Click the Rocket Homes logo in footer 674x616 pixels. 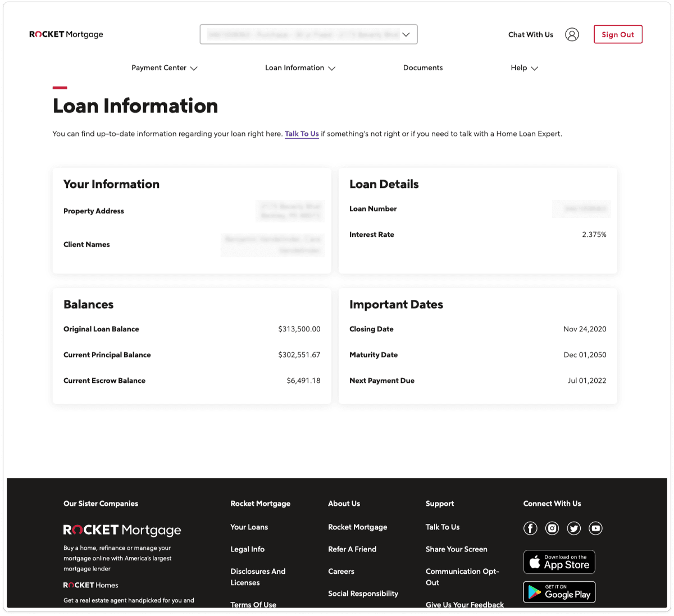click(91, 585)
